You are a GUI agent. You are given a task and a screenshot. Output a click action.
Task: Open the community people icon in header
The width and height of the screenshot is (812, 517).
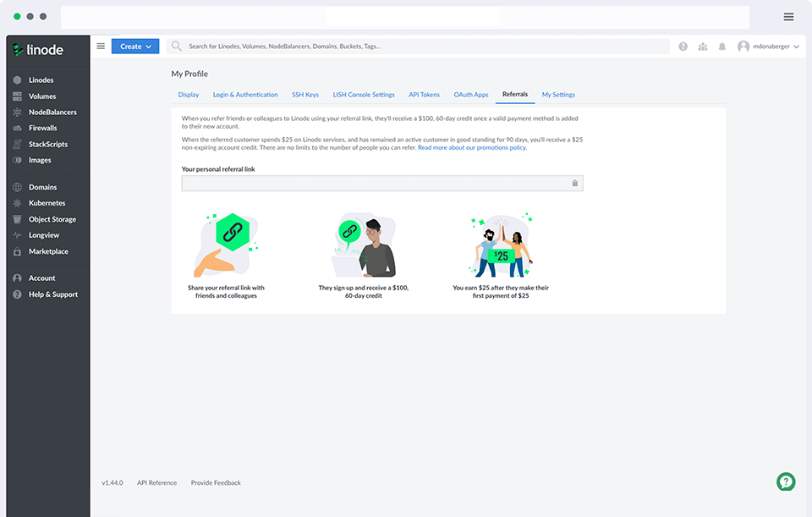pos(703,47)
